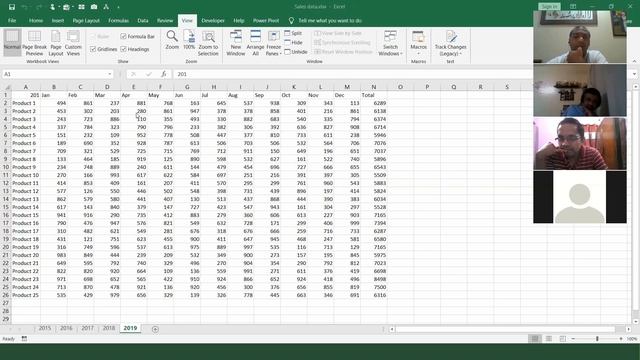The width and height of the screenshot is (640, 360).
Task: Open the Developer ribbon tab
Action: click(x=213, y=20)
